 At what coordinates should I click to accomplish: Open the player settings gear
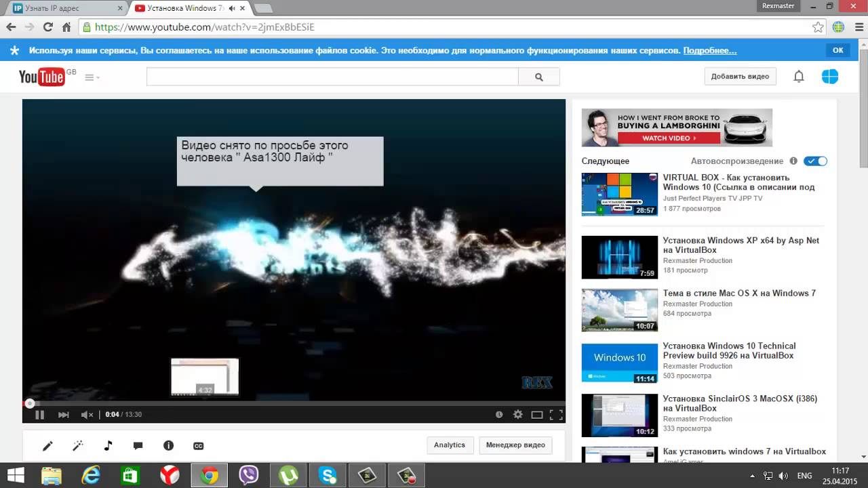tap(518, 415)
